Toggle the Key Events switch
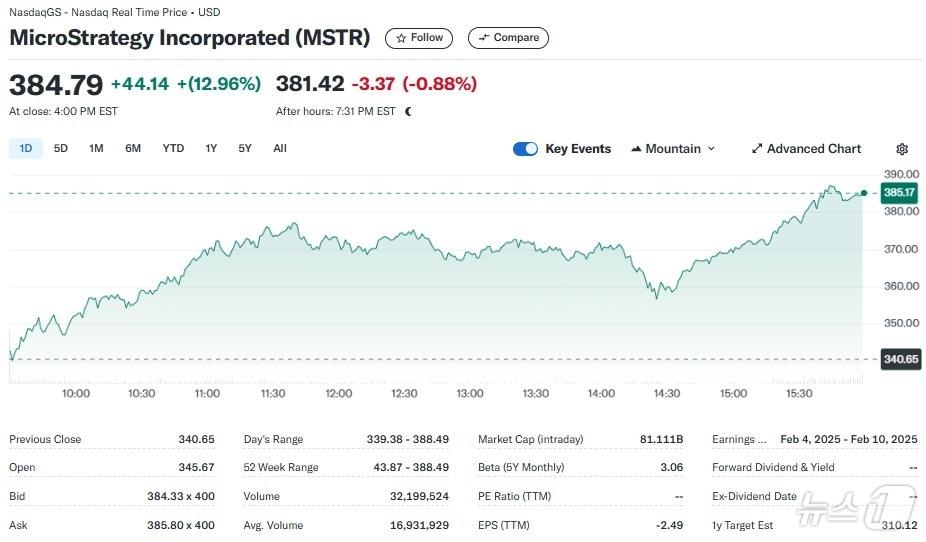Image resolution: width=926 pixels, height=542 pixels. tap(525, 149)
